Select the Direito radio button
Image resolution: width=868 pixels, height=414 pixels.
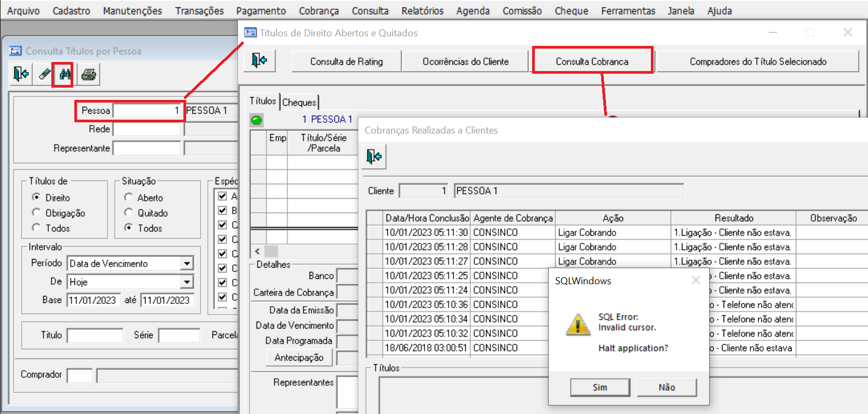(36, 197)
